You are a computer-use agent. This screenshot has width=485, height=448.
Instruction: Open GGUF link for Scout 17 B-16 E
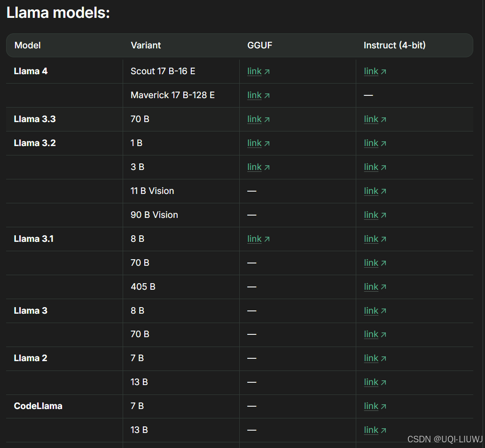(258, 71)
